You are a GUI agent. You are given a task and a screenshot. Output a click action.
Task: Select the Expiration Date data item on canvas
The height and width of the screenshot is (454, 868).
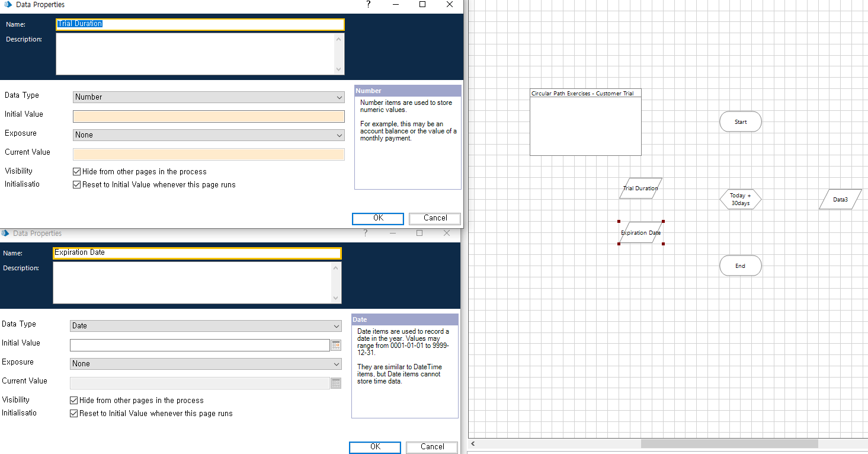(640, 232)
